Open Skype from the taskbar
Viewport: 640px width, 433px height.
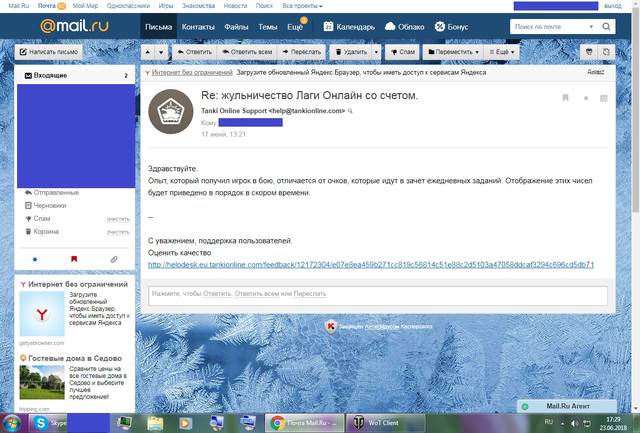click(x=49, y=423)
